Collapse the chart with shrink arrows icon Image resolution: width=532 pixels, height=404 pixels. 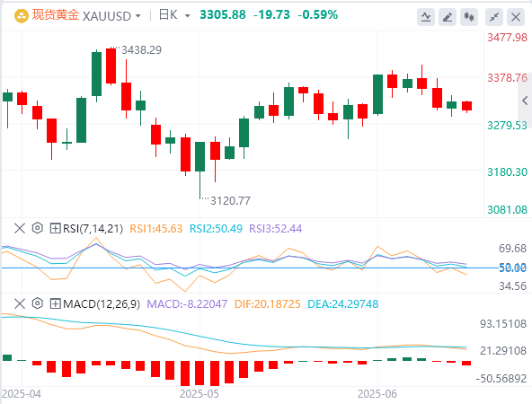(494, 16)
